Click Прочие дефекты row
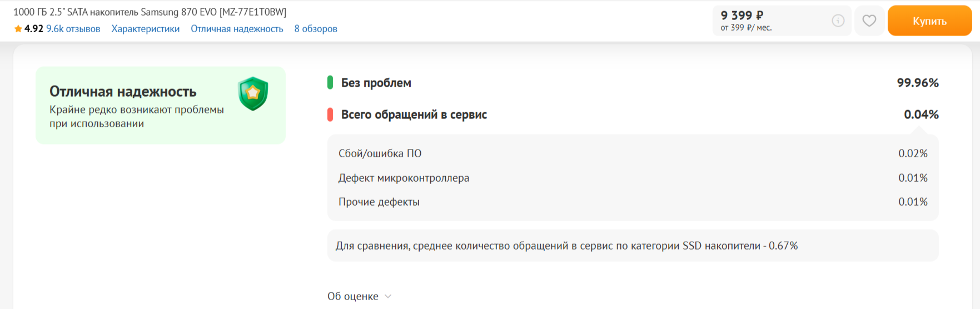 633,202
